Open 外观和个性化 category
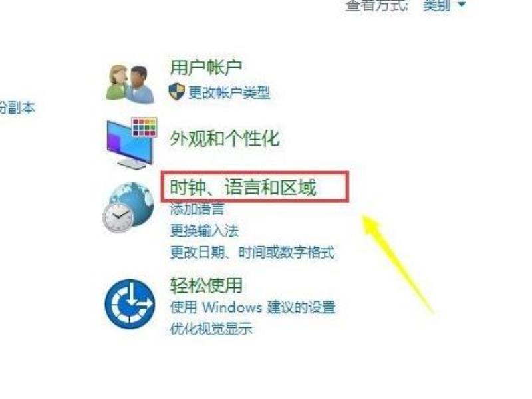The height and width of the screenshot is (399, 532). (x=225, y=138)
